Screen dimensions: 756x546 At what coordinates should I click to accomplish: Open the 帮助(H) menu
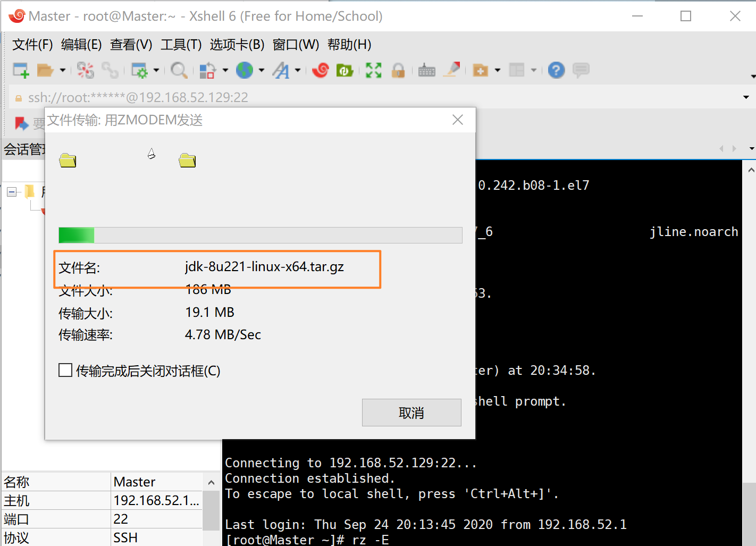point(349,45)
